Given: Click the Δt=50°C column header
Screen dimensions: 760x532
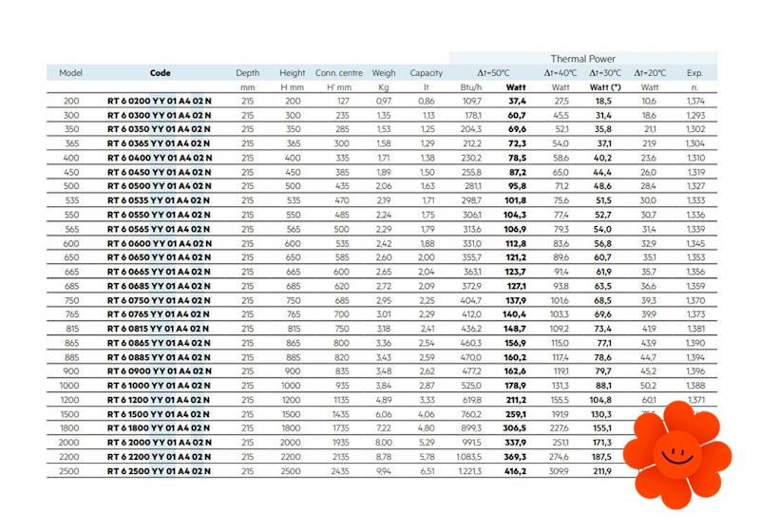Looking at the screenshot, I should pos(493,73).
